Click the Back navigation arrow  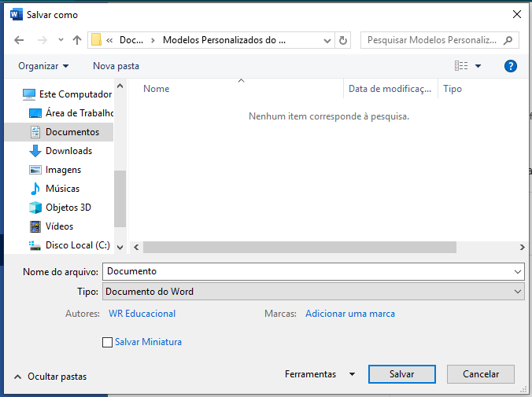20,40
